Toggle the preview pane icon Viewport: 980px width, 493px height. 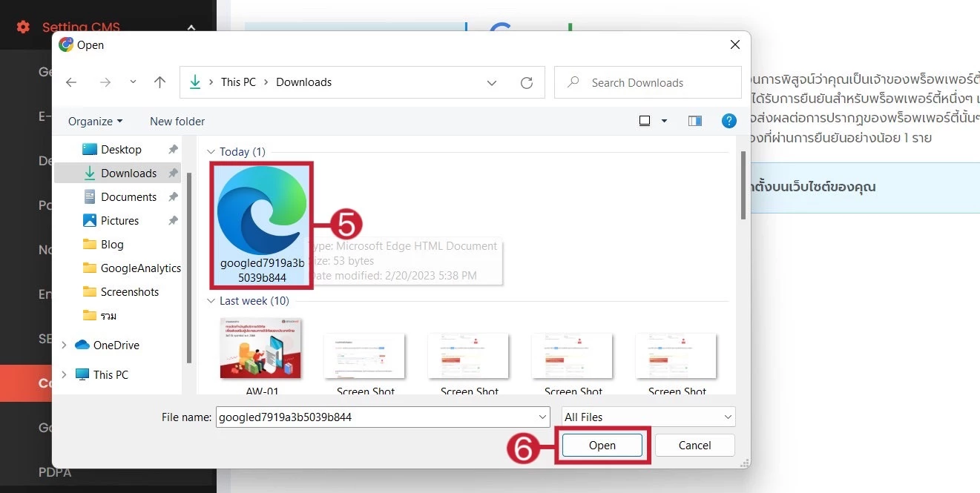pyautogui.click(x=695, y=121)
